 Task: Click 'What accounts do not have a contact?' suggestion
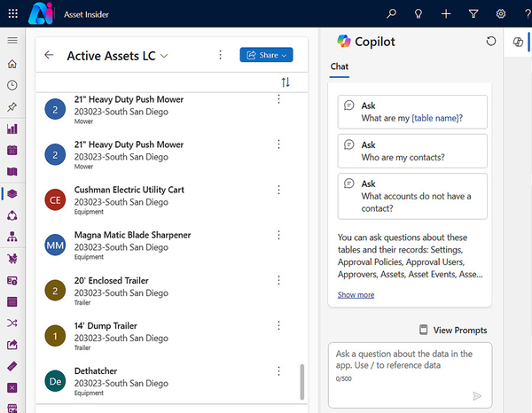tap(412, 196)
